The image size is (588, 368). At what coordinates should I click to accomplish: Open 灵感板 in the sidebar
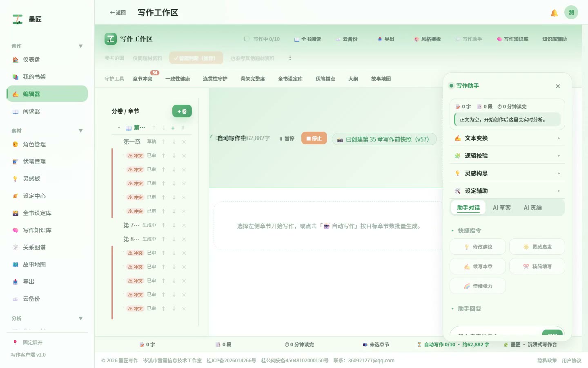coord(47,179)
